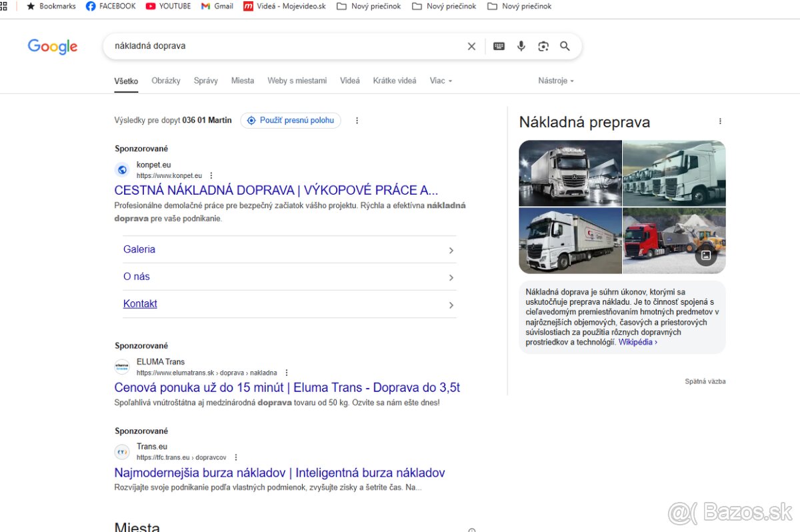Open the Bookmarks star folder

pos(51,6)
